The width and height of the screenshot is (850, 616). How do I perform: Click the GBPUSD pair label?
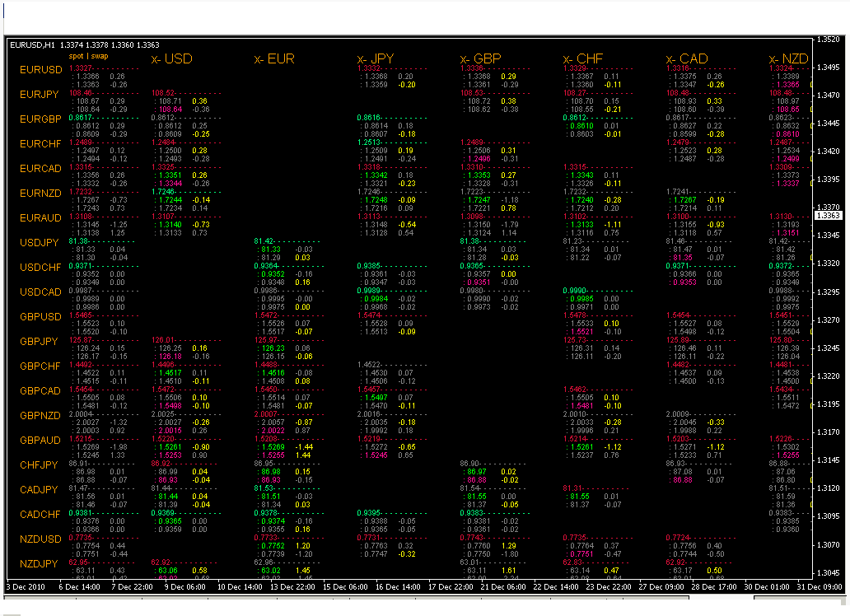(40, 317)
